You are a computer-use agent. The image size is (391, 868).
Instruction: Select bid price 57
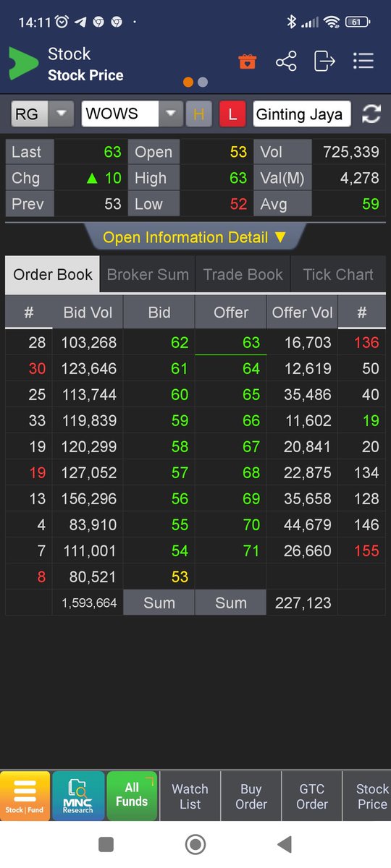tap(180, 472)
